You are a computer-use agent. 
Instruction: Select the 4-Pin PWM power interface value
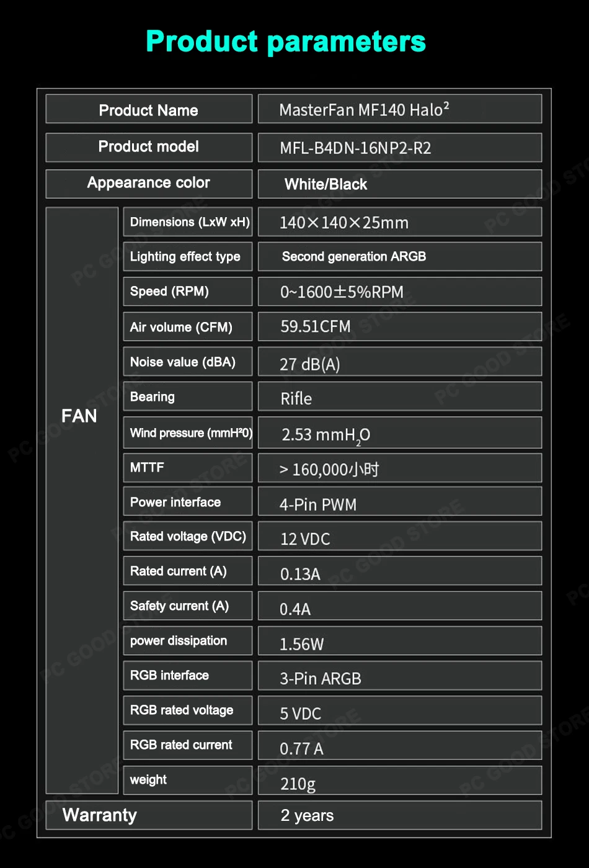coord(317,504)
